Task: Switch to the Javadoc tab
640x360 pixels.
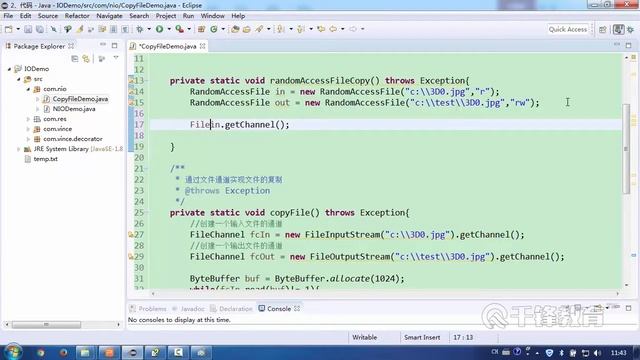Action: pos(188,309)
